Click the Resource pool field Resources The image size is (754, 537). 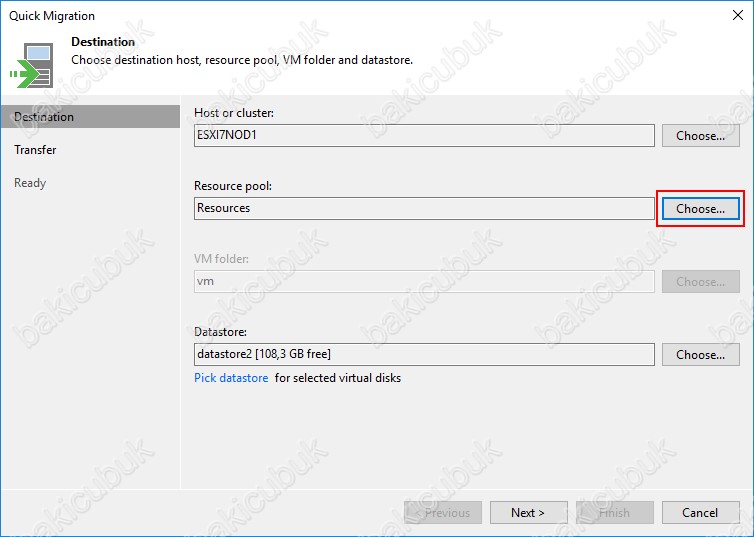point(424,209)
